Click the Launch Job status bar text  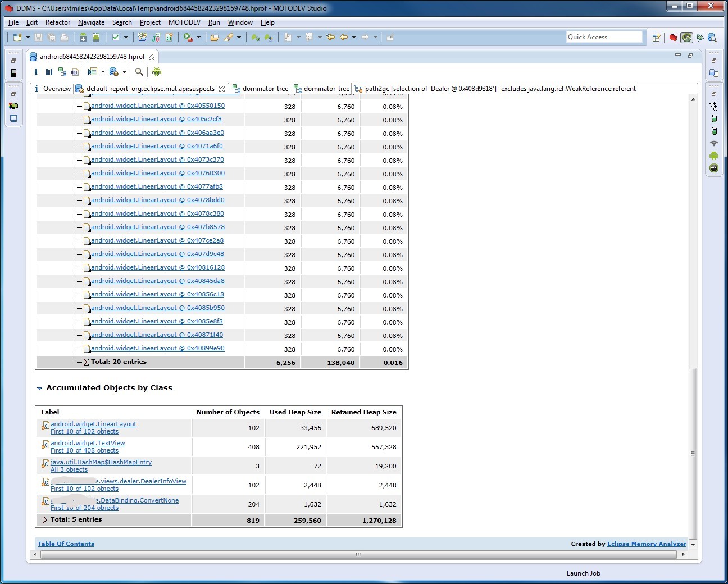click(x=583, y=573)
